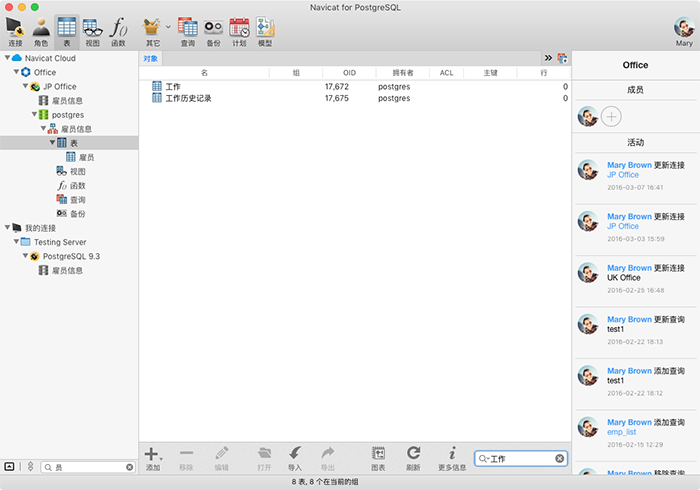Sort by the 拥有者 column header

coord(403,73)
